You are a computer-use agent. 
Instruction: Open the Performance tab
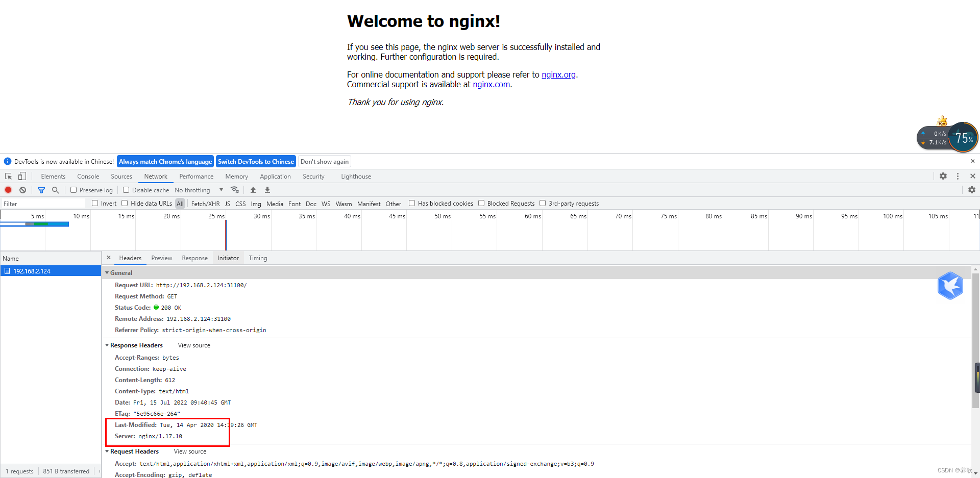[x=197, y=177]
